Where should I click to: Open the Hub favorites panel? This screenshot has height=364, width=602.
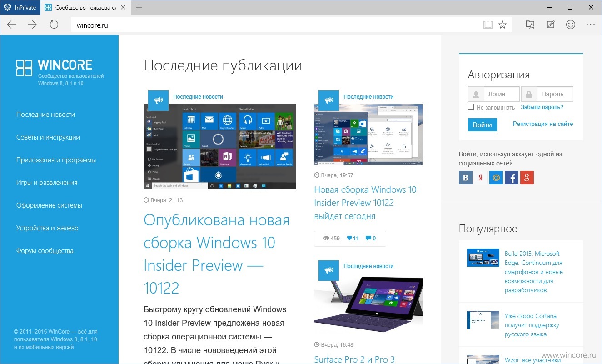pyautogui.click(x=530, y=25)
